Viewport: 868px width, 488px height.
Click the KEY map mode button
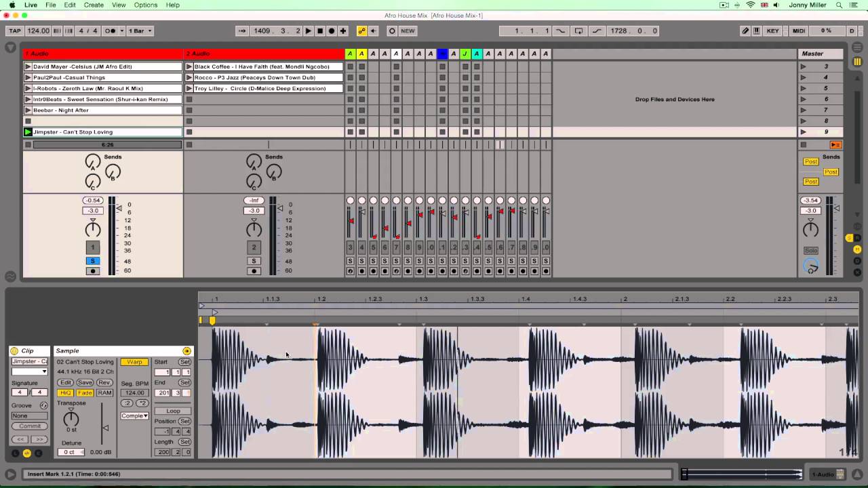pyautogui.click(x=772, y=30)
